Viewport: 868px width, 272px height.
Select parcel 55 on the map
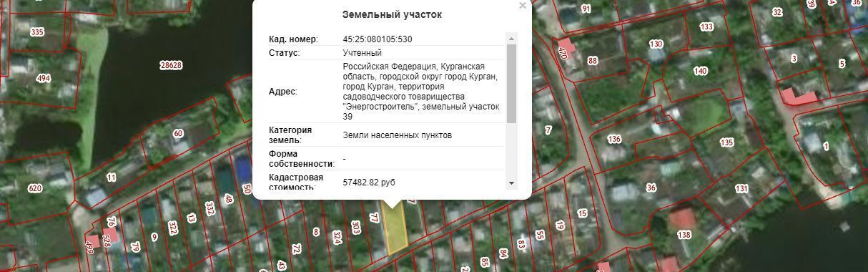(540, 235)
